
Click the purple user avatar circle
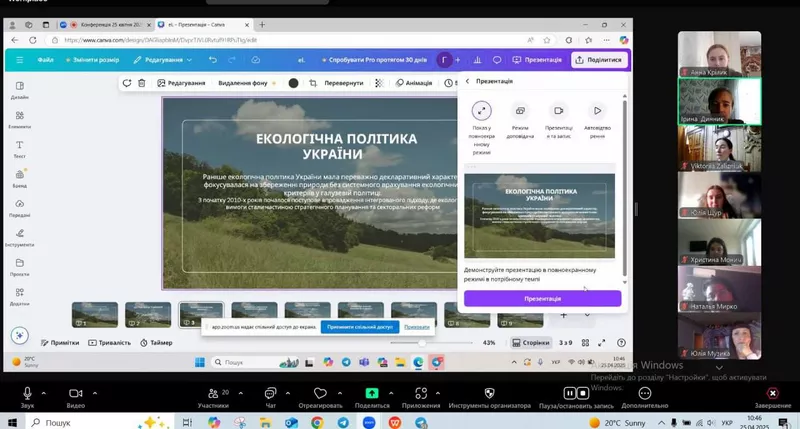(x=444, y=60)
